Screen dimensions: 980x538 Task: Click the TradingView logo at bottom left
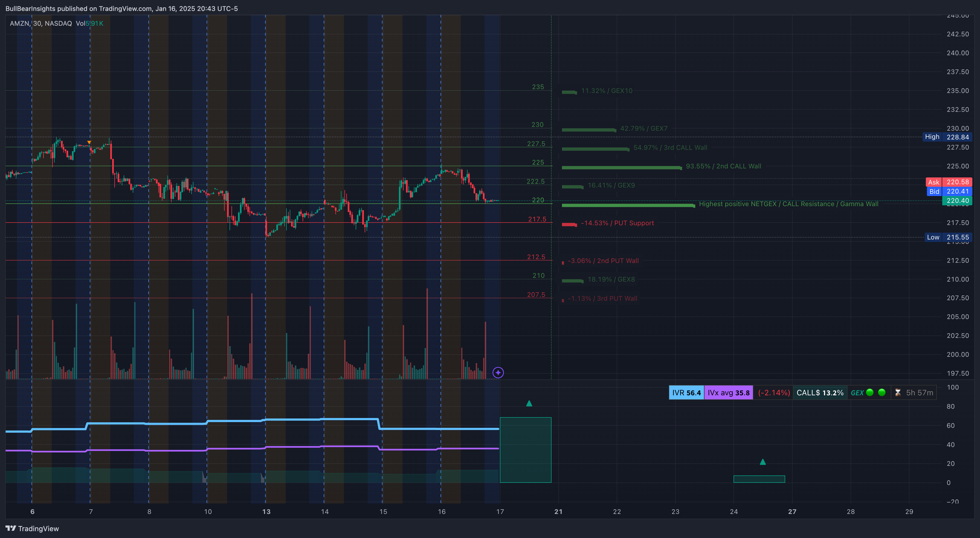click(x=32, y=528)
